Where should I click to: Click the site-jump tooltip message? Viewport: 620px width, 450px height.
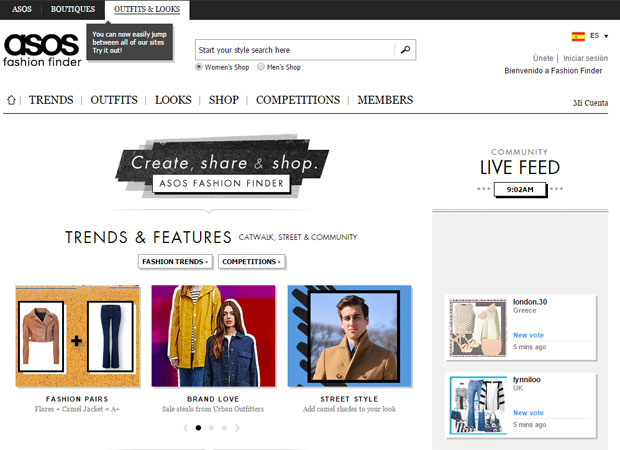point(130,42)
